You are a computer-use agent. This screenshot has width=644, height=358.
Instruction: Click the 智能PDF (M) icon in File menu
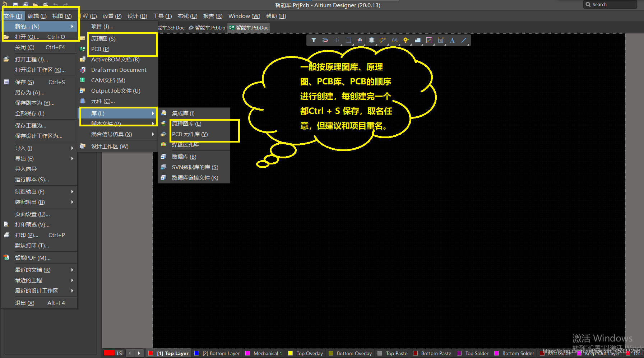click(6, 257)
